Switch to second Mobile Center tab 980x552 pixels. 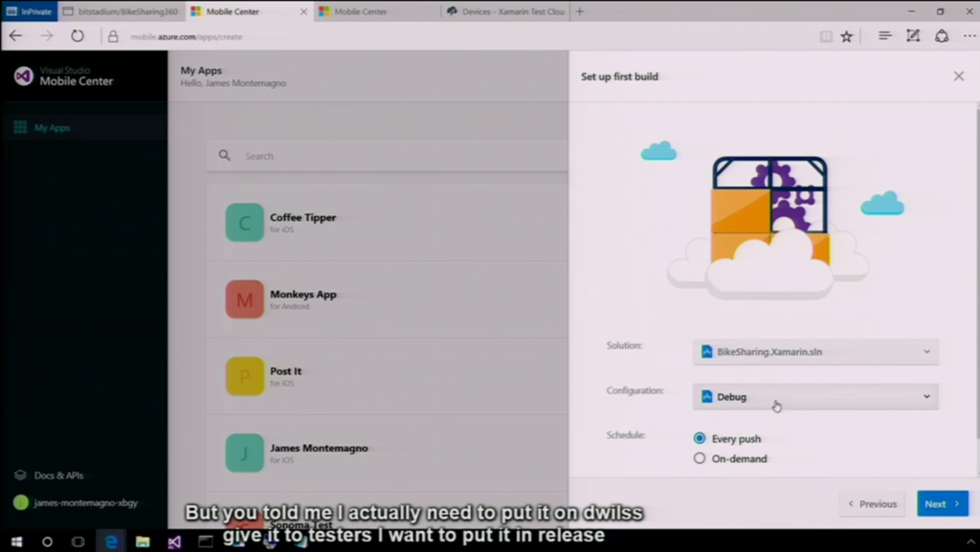[x=377, y=11]
